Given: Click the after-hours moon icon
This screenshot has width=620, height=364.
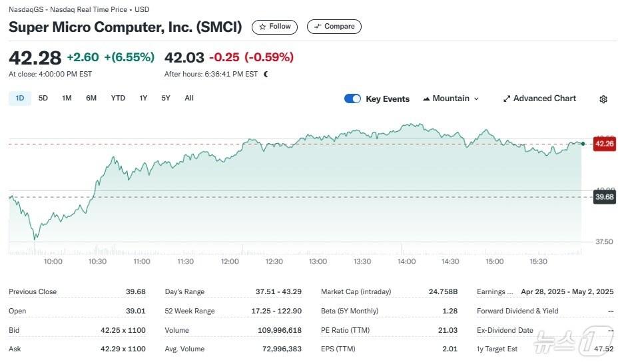Looking at the screenshot, I should pos(266,75).
